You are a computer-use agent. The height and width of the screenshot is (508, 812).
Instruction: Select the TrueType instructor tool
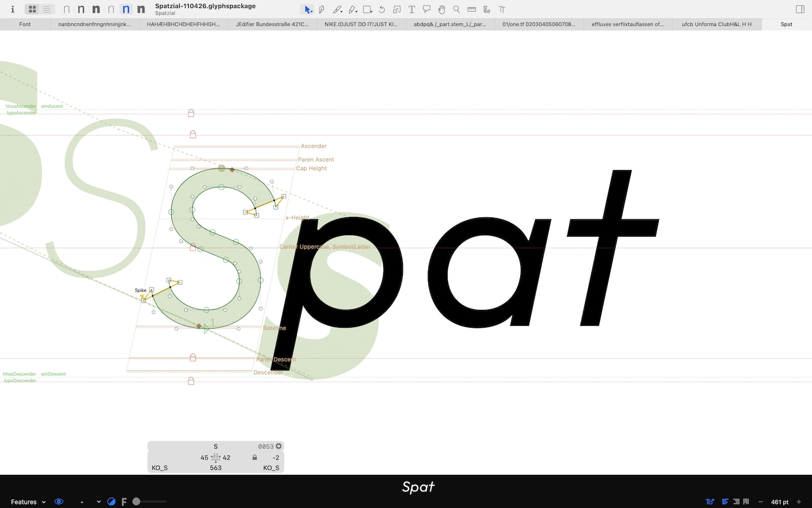pos(487,9)
